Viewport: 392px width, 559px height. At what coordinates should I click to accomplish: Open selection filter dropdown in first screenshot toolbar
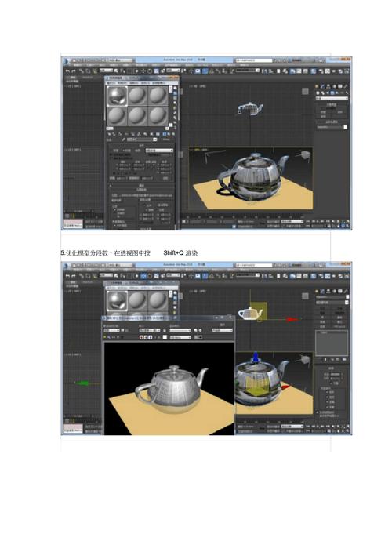pos(106,71)
